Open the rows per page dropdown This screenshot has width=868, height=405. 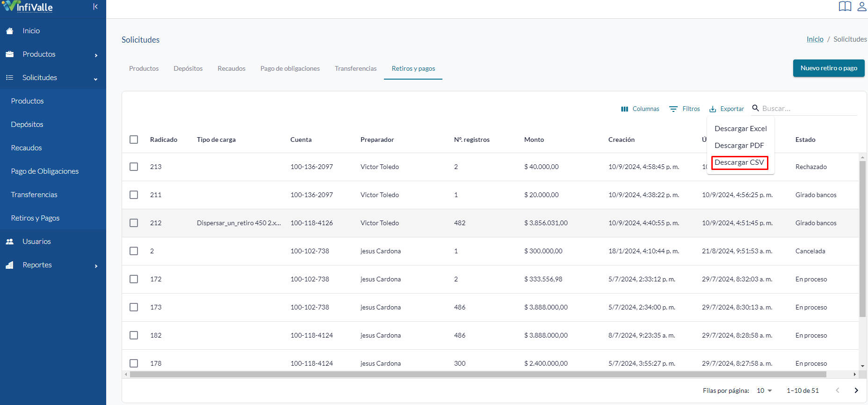point(765,390)
